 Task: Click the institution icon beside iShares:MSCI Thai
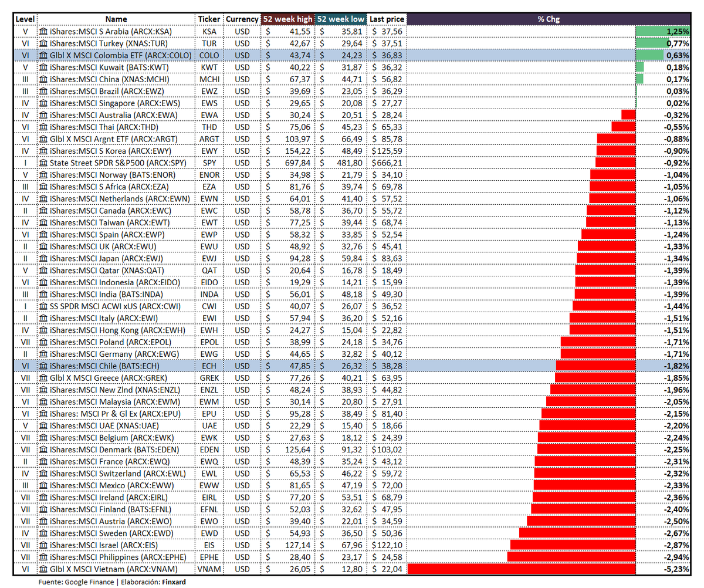coord(44,127)
